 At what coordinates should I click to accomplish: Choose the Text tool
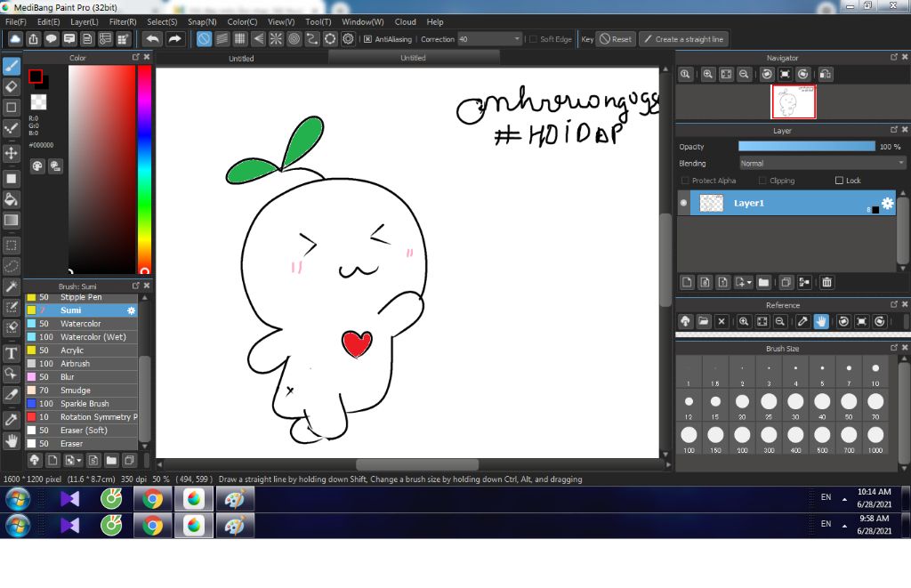(x=12, y=352)
